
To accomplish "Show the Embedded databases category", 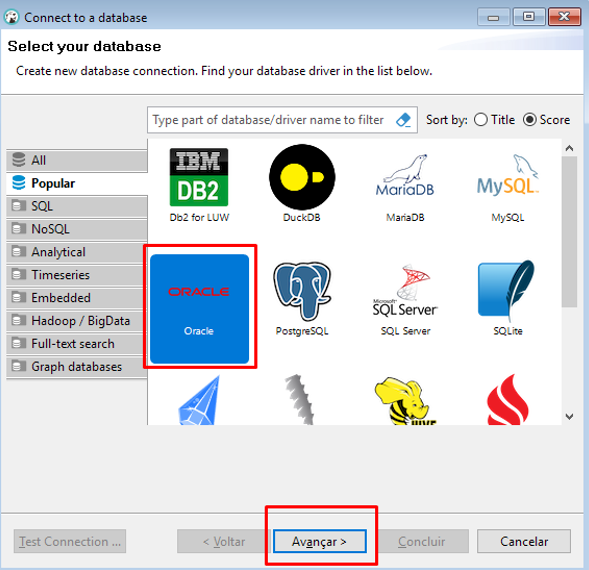I will 77,298.
